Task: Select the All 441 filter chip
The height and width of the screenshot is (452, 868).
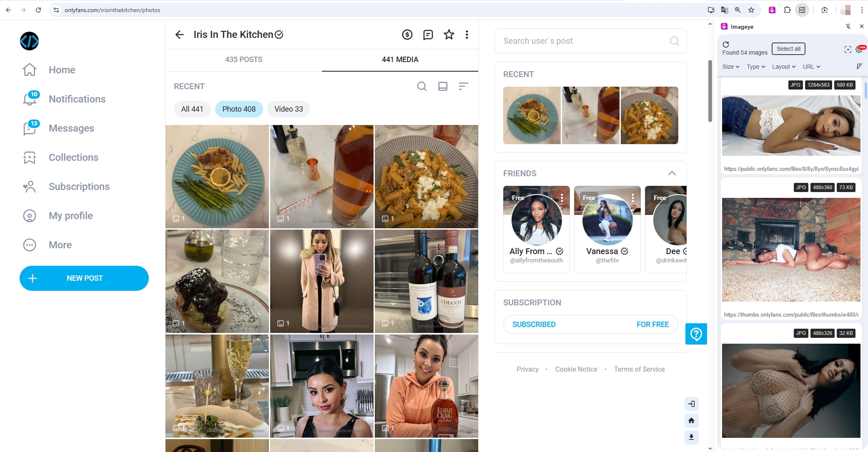Action: (192, 109)
